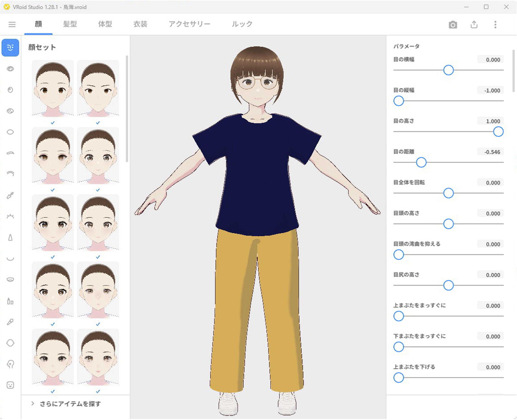Click the 目の距離 value field
The width and height of the screenshot is (517, 420).
click(491, 152)
